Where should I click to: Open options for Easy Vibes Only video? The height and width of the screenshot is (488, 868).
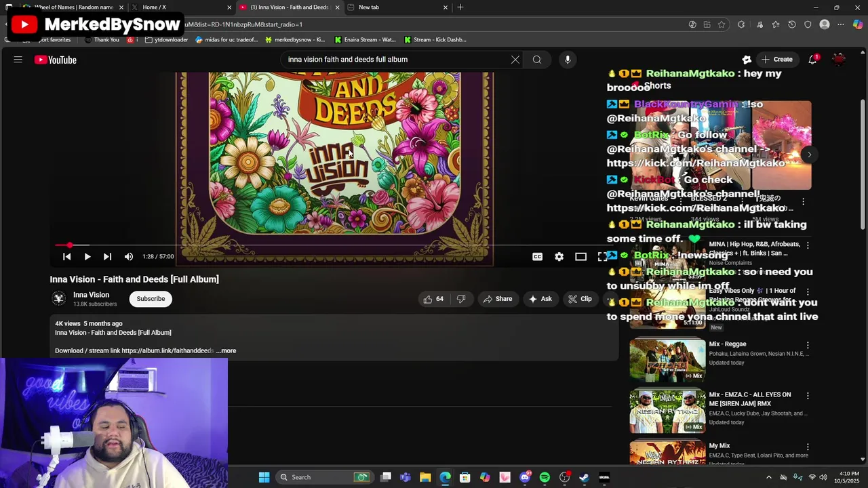(x=807, y=291)
